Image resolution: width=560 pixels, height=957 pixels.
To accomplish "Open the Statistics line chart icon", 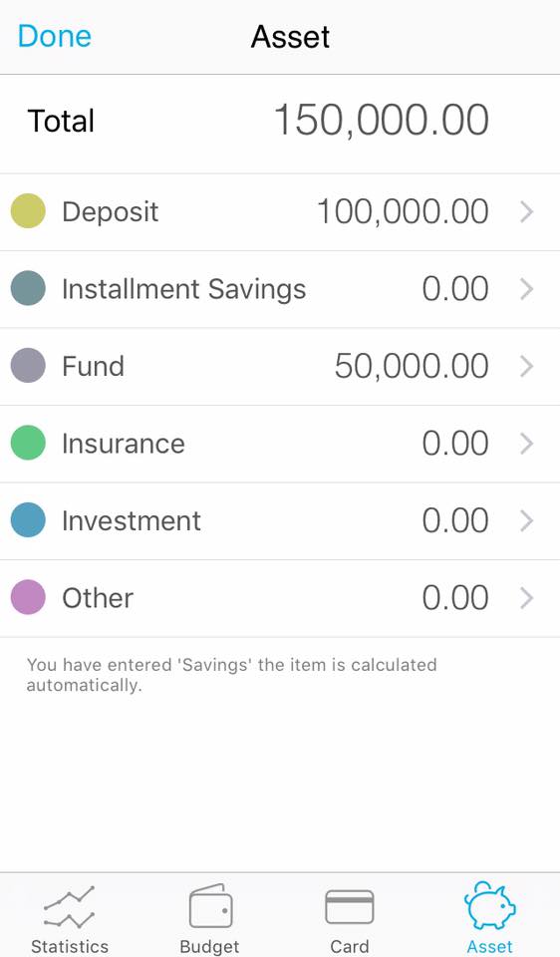I will 69,907.
